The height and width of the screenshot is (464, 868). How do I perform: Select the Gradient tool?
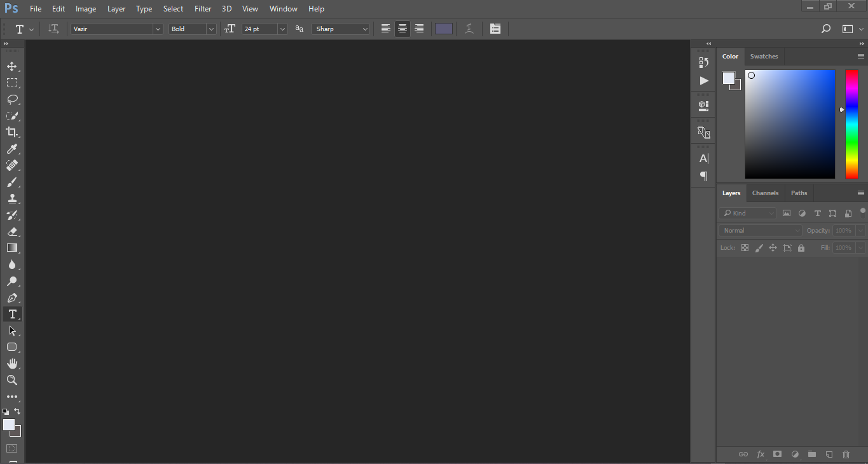[x=11, y=248]
